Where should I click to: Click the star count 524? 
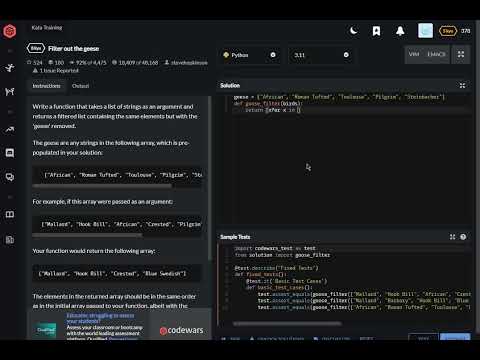click(35, 62)
